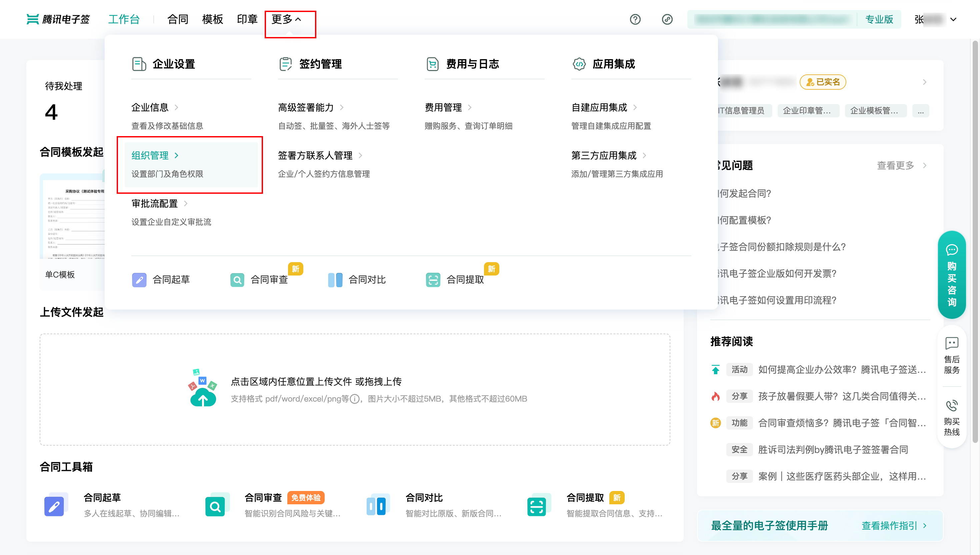Open 查看操作指引 link
Screen dimensions: 980x555
(x=894, y=526)
